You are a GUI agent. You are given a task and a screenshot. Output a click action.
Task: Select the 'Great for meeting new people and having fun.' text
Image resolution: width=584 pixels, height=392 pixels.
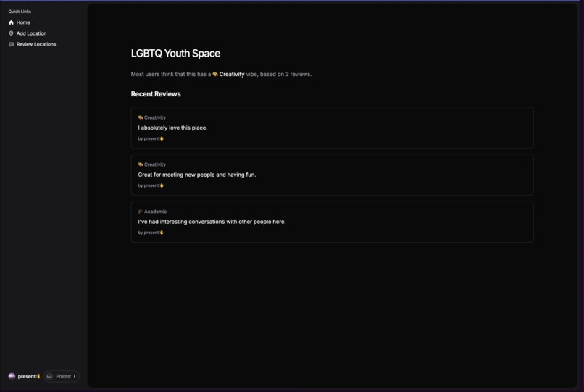click(x=196, y=175)
